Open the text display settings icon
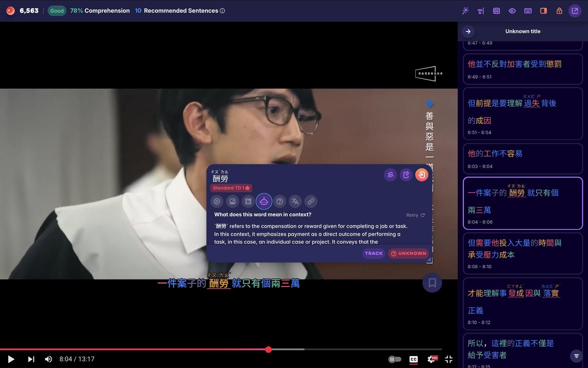This screenshot has height=368, width=588. click(x=481, y=11)
